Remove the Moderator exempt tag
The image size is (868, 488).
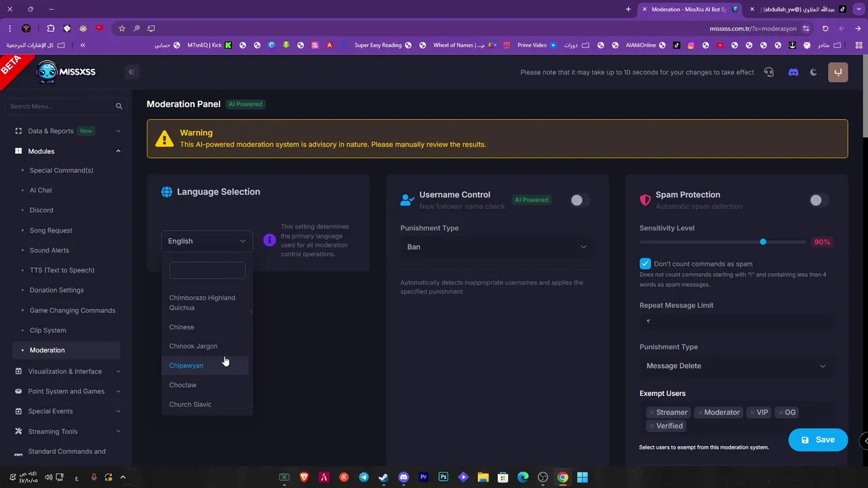click(x=700, y=412)
